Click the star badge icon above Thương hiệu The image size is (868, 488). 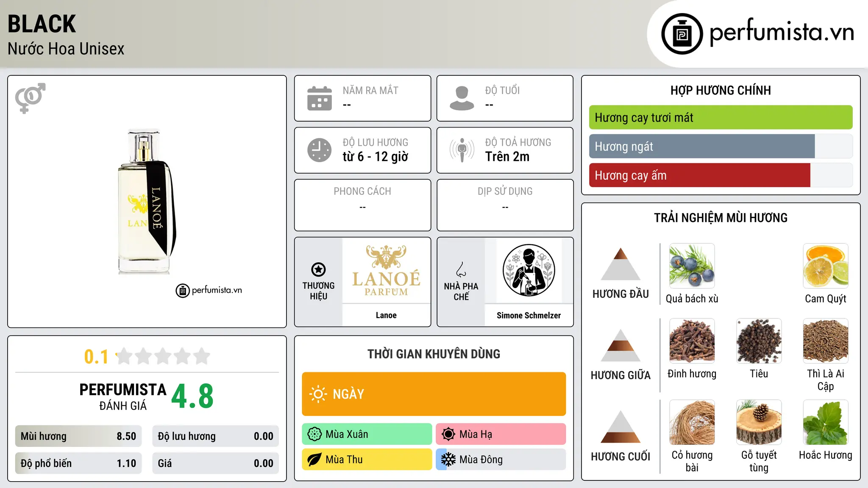pos(318,269)
